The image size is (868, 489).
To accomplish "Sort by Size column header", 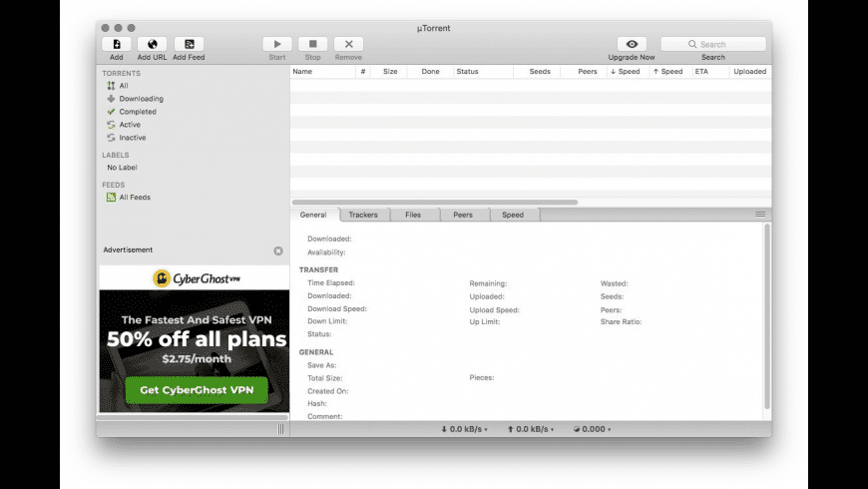I will pyautogui.click(x=390, y=72).
